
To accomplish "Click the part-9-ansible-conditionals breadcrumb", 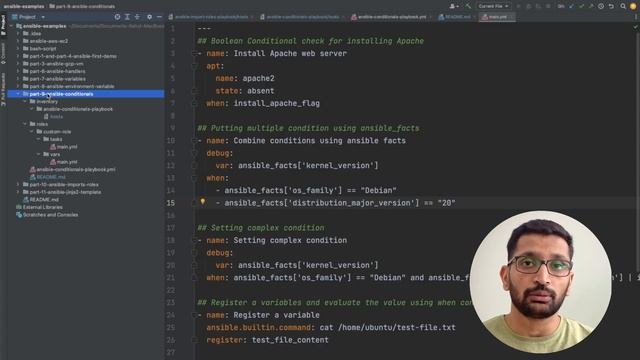I will point(82,6).
